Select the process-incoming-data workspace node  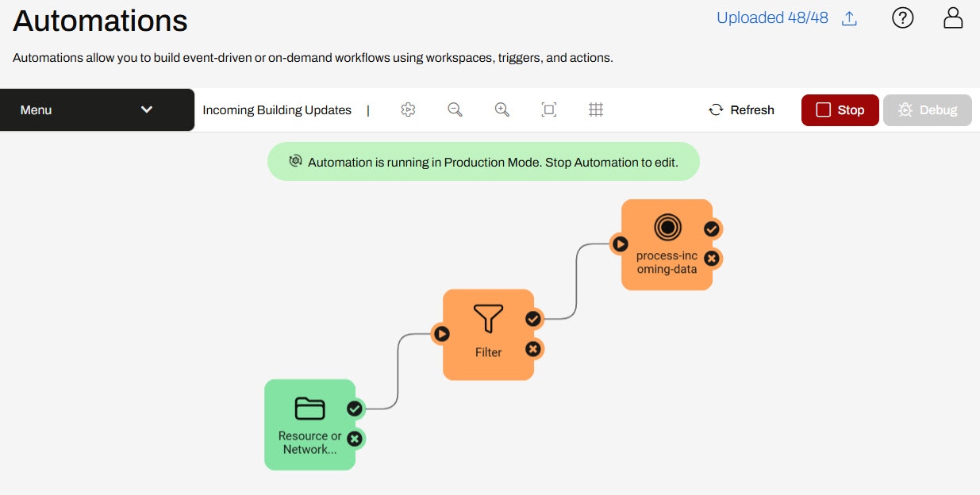pos(667,244)
